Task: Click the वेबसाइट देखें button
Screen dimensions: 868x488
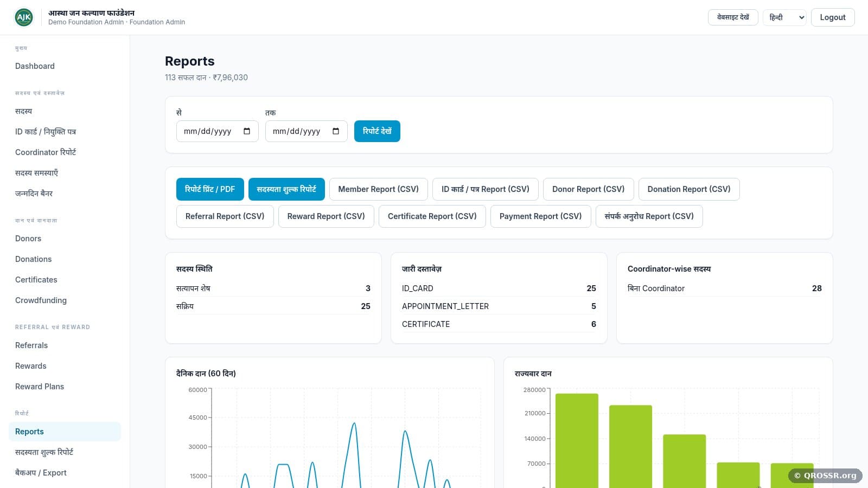Action: tap(733, 17)
